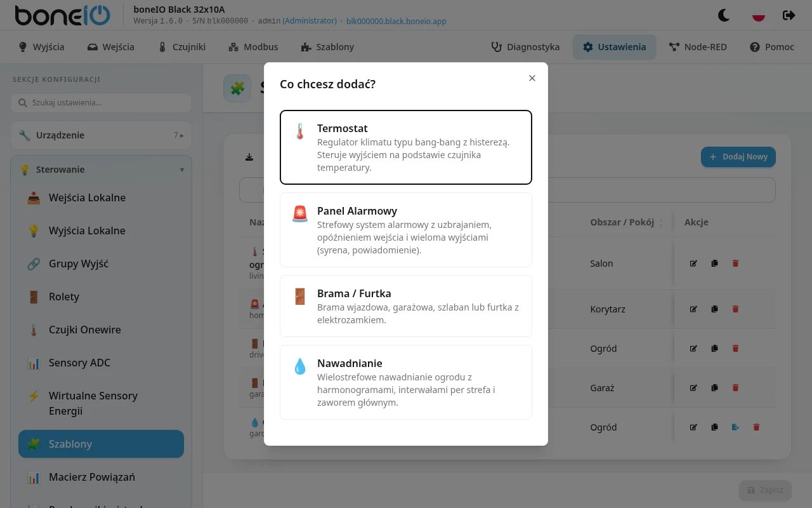Viewport: 812px width, 508px height.
Task: Open Sensory ADC in the sidebar
Action: (101, 363)
